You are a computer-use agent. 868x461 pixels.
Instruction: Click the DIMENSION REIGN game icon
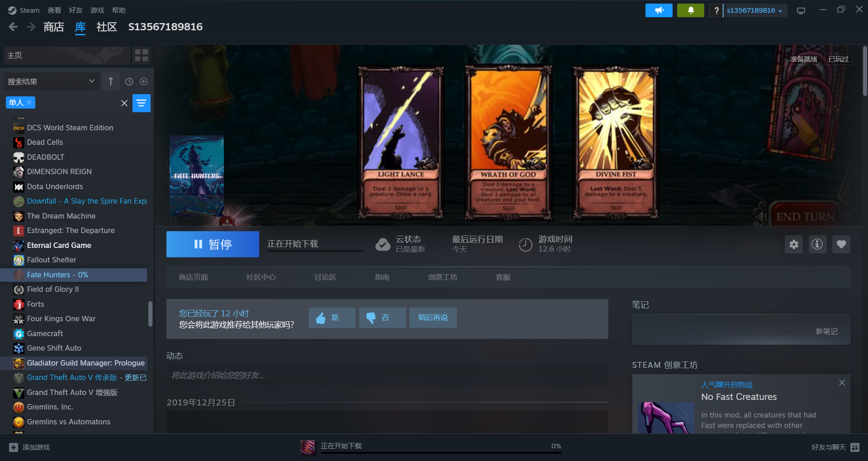click(19, 172)
